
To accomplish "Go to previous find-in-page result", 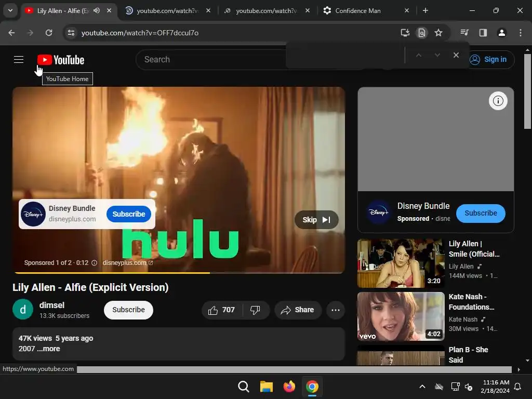I will (x=419, y=55).
